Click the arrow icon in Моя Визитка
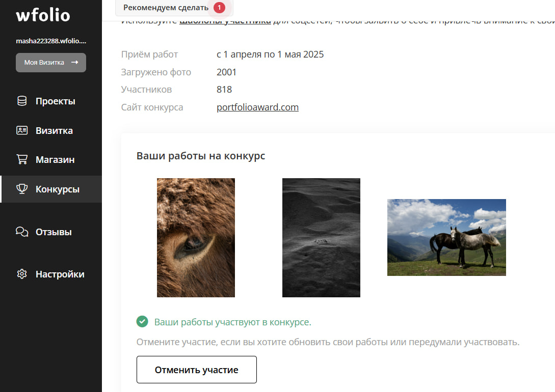 pos(75,62)
